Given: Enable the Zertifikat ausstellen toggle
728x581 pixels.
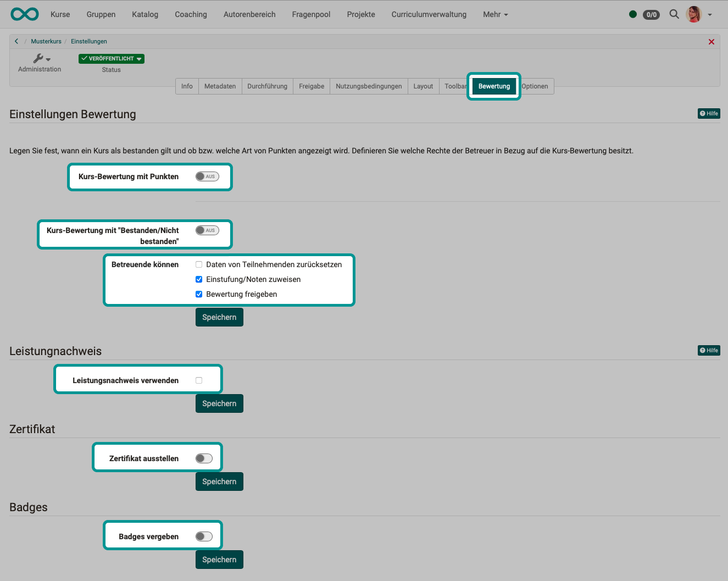Looking at the screenshot, I should click(x=204, y=457).
